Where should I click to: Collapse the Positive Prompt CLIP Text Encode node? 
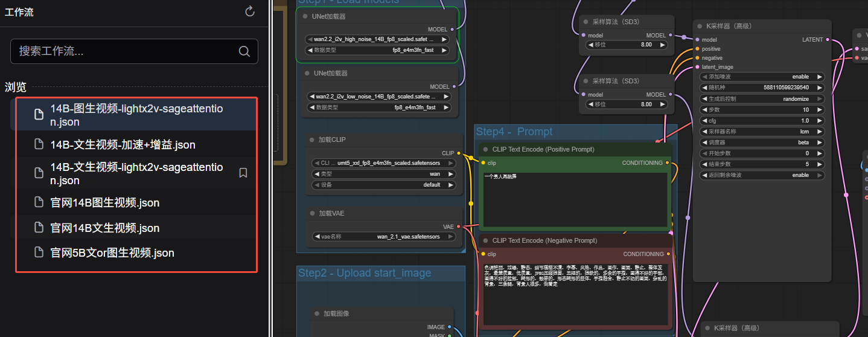pos(485,149)
